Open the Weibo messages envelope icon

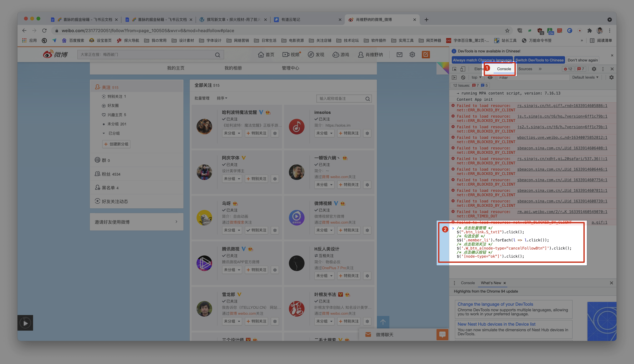pyautogui.click(x=400, y=54)
